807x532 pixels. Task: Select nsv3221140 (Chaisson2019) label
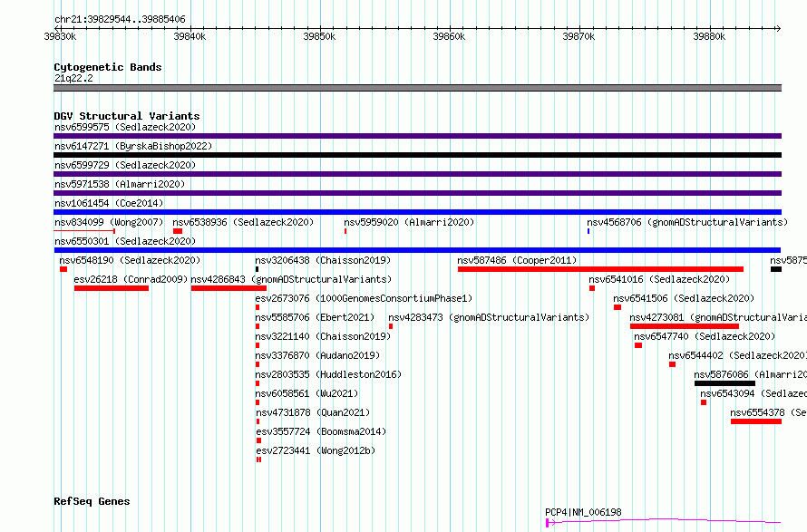click(x=323, y=336)
